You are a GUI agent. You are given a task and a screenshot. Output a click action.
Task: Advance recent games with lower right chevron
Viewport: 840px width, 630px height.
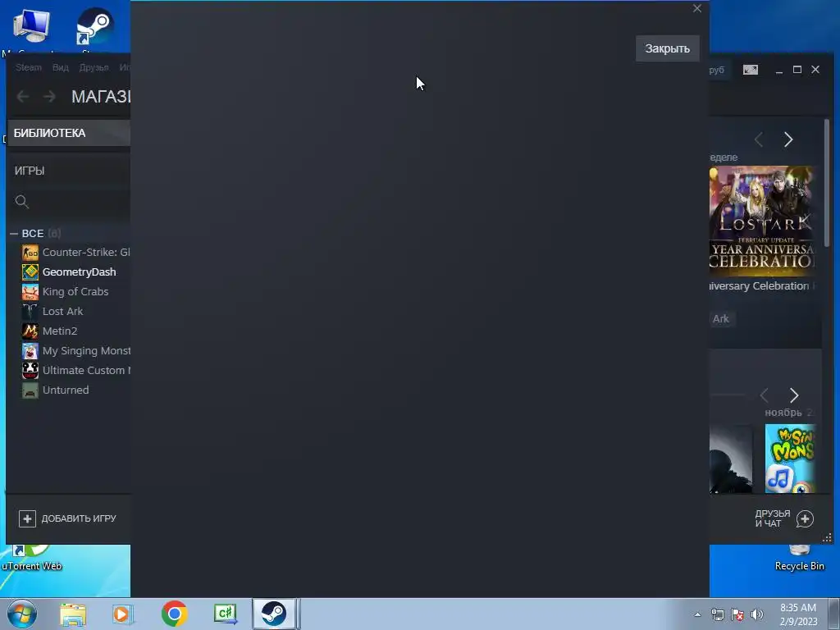coord(794,395)
